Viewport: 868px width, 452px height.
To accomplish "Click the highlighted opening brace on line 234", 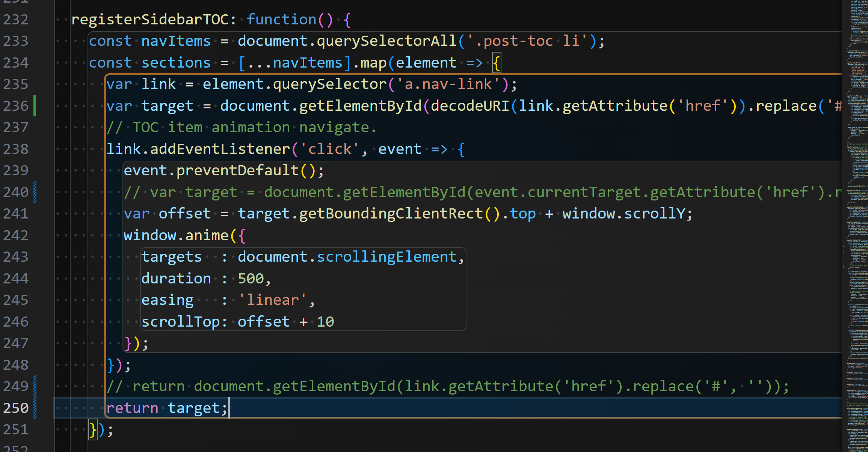I will [497, 63].
